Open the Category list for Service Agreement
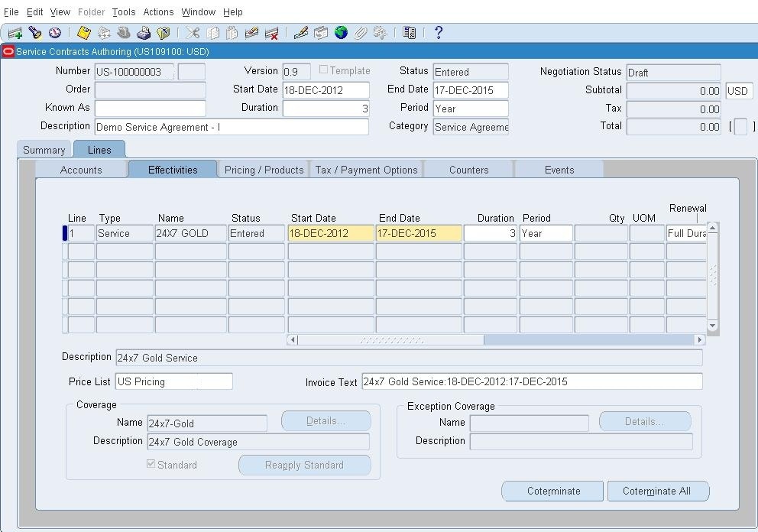Image resolution: width=758 pixels, height=532 pixels. click(471, 126)
